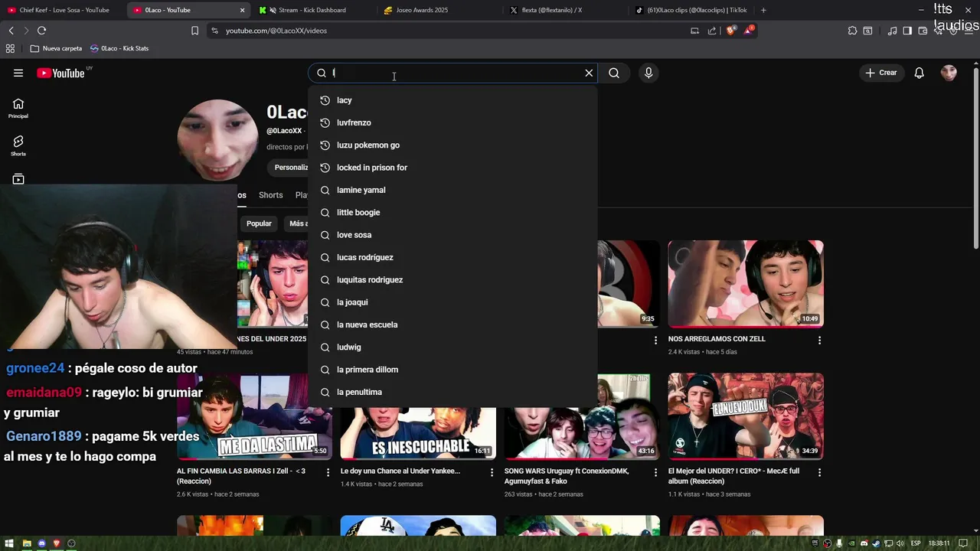Open options for El Mejor del UNDER video
Image resolution: width=980 pixels, height=551 pixels.
tap(819, 472)
